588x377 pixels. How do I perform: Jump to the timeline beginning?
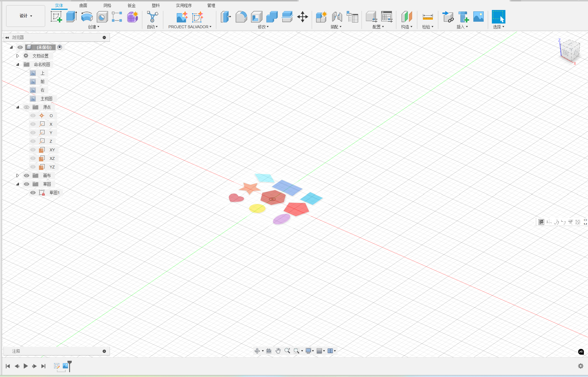8,366
